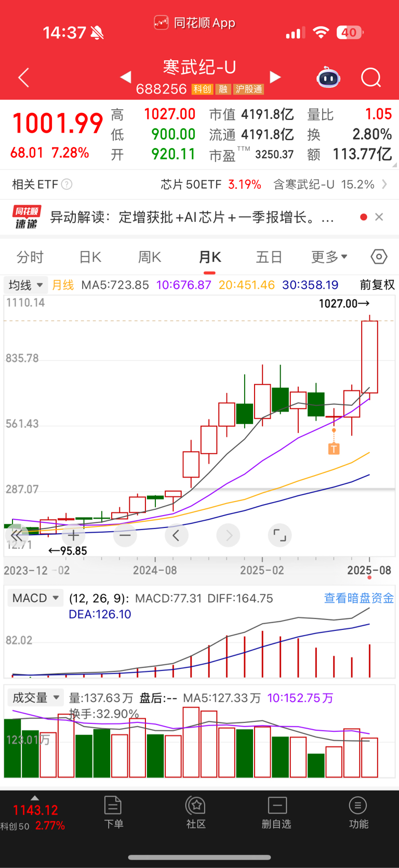Tap the current price 1001.99
The image size is (399, 868).
point(58,124)
